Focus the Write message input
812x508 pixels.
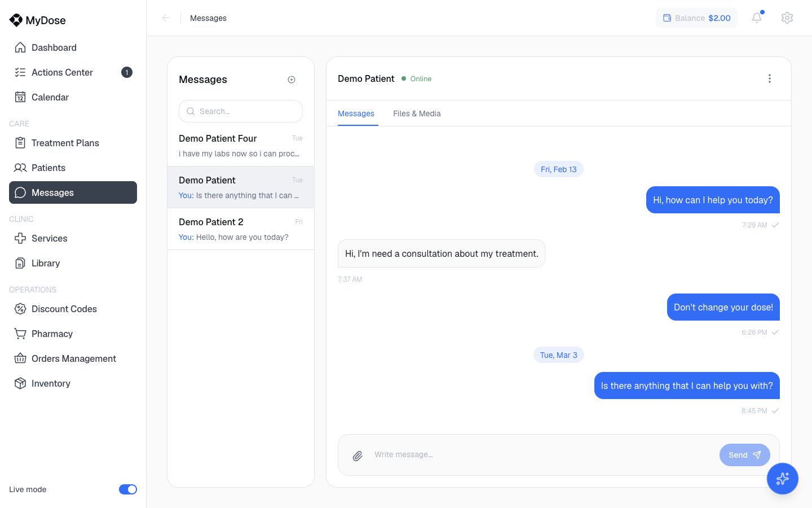[541, 455]
